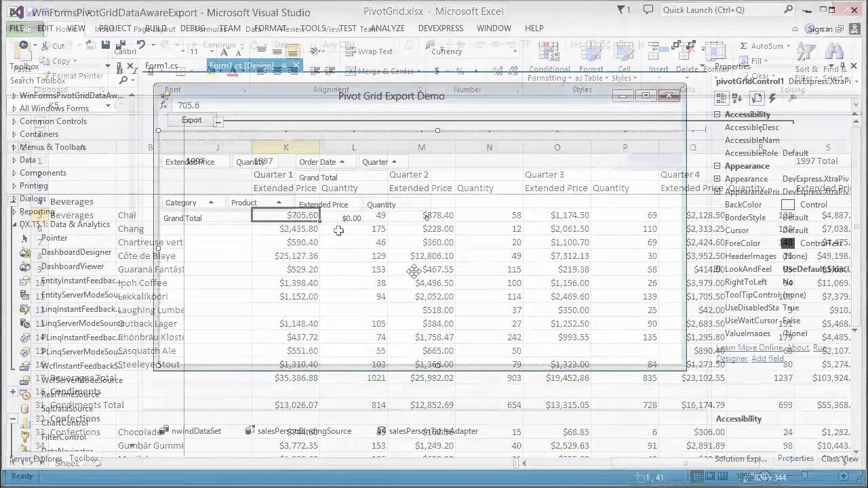
Task: Click Learn More Online link
Action: 750,348
